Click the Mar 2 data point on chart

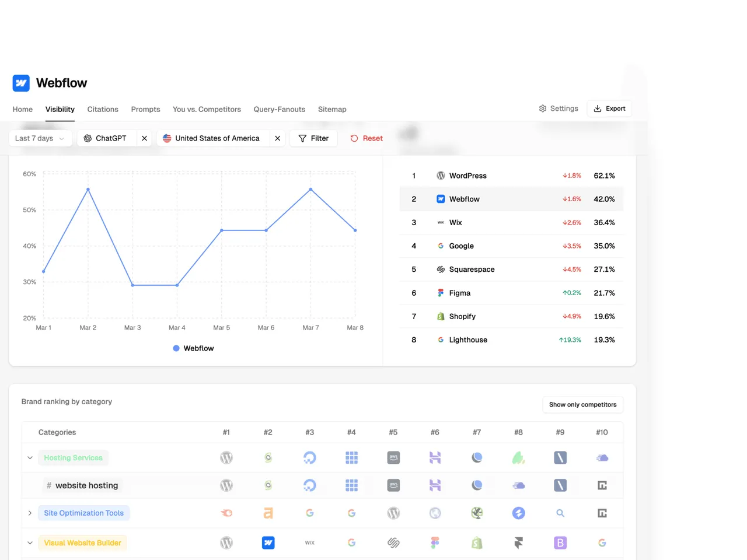click(x=88, y=190)
